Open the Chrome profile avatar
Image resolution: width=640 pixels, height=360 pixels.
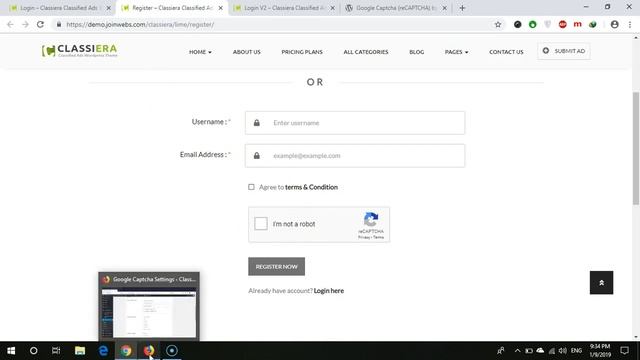(614, 24)
